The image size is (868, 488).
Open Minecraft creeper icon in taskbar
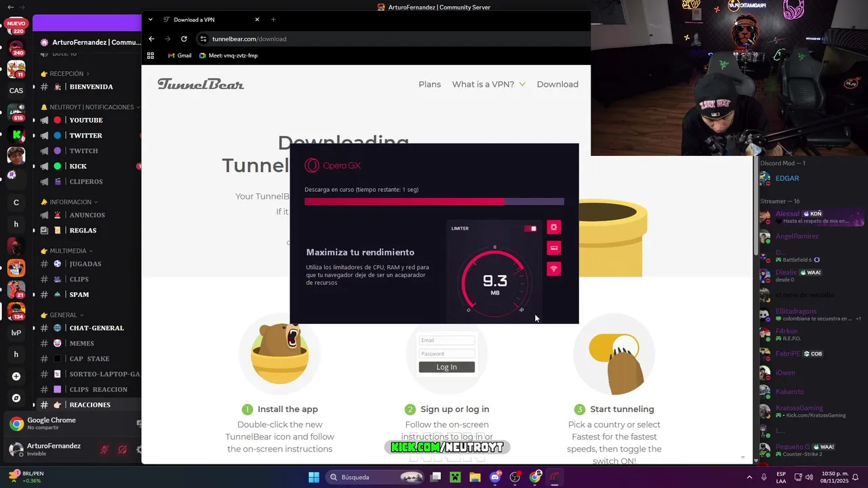click(455, 477)
